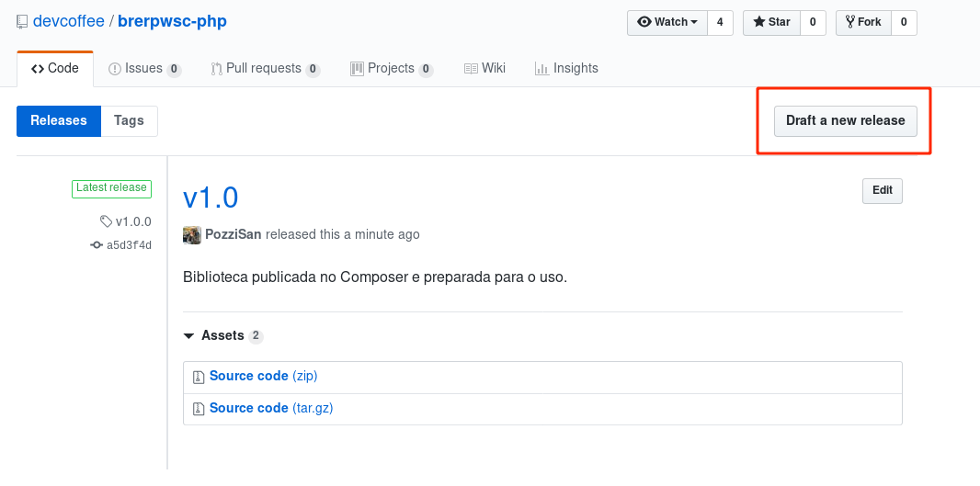View the stargazers count beside Star

(x=813, y=22)
